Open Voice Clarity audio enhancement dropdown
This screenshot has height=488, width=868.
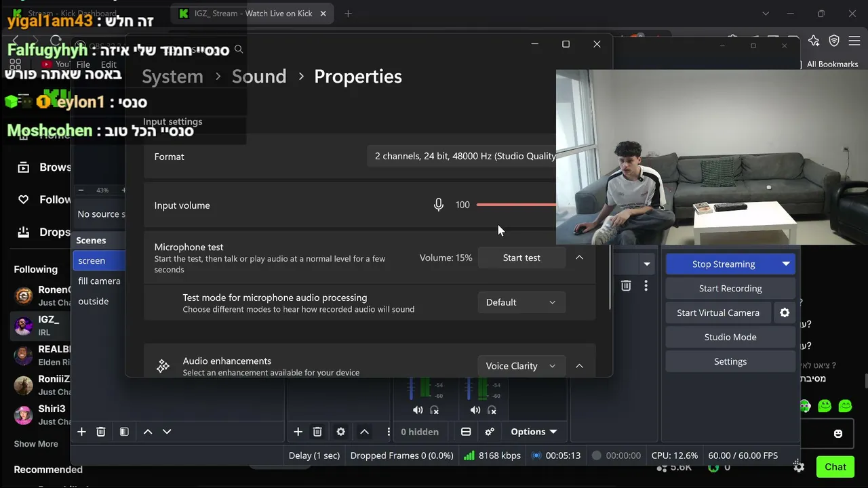click(x=521, y=366)
